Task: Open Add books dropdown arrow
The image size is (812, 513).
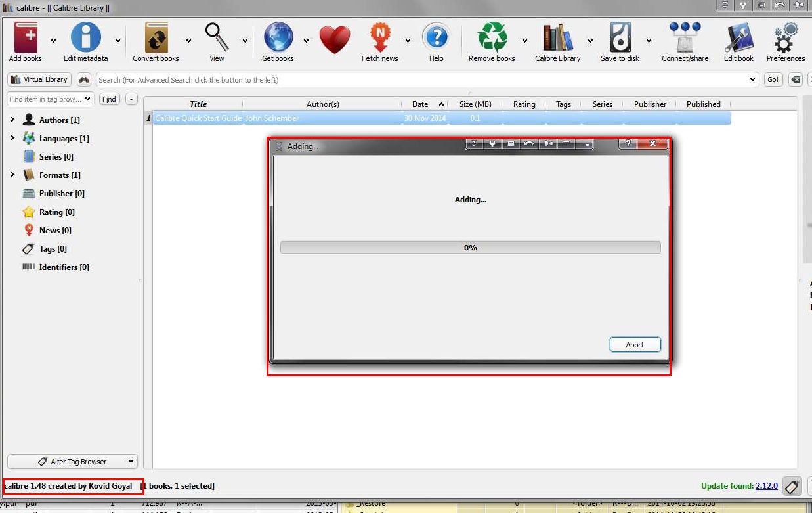Action: point(54,41)
